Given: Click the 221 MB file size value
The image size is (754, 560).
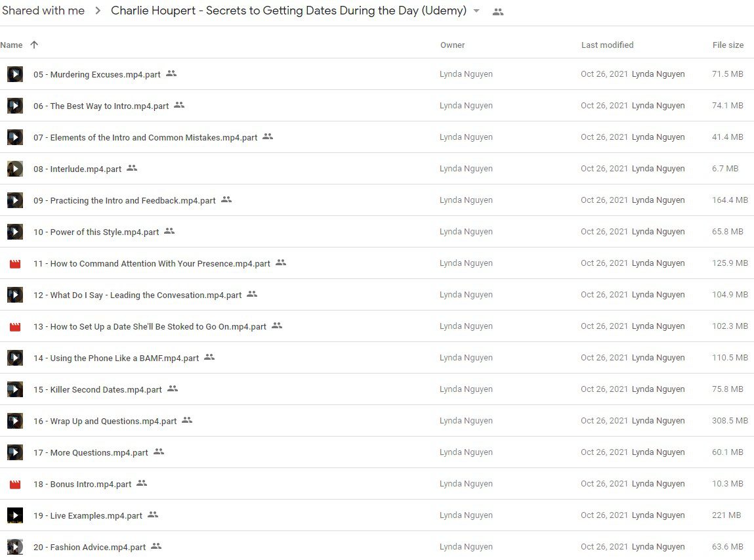Looking at the screenshot, I should tap(726, 515).
